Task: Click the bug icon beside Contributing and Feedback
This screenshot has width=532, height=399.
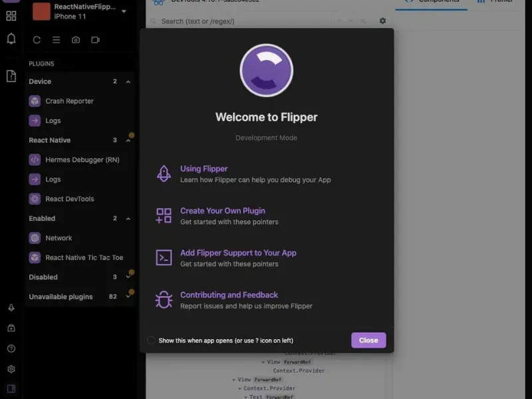Action: point(164,300)
